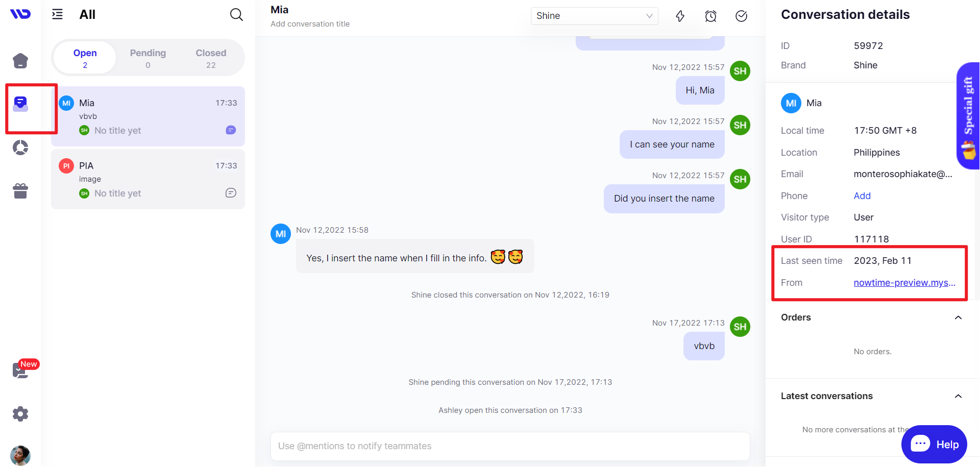Select the shop icon in the left sidebar
The image size is (980, 467).
pyautogui.click(x=20, y=60)
